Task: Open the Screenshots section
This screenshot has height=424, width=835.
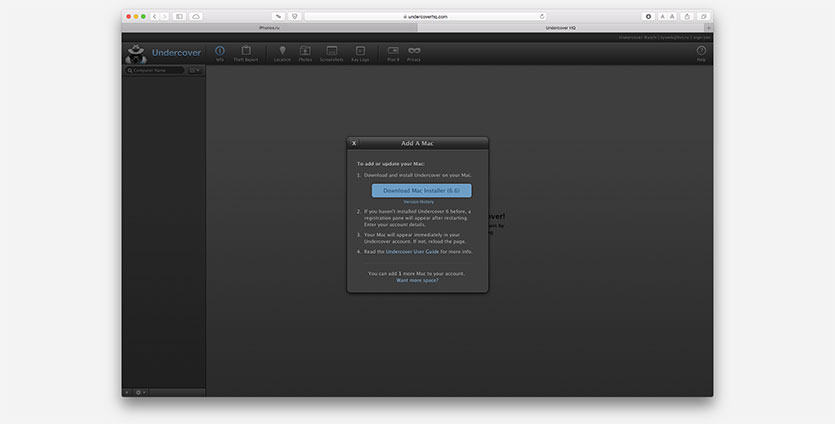Action: 332,53
